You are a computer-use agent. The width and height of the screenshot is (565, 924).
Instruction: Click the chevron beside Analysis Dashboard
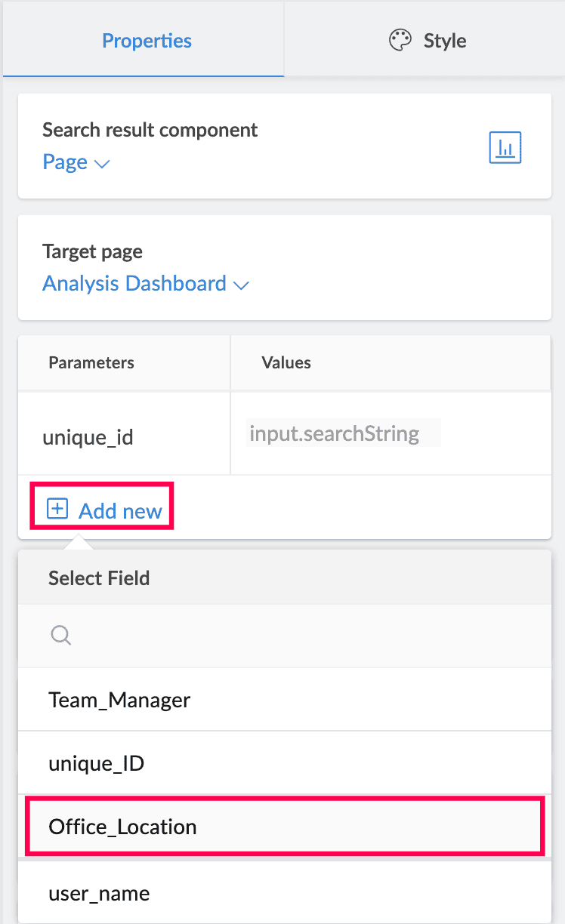pos(242,285)
